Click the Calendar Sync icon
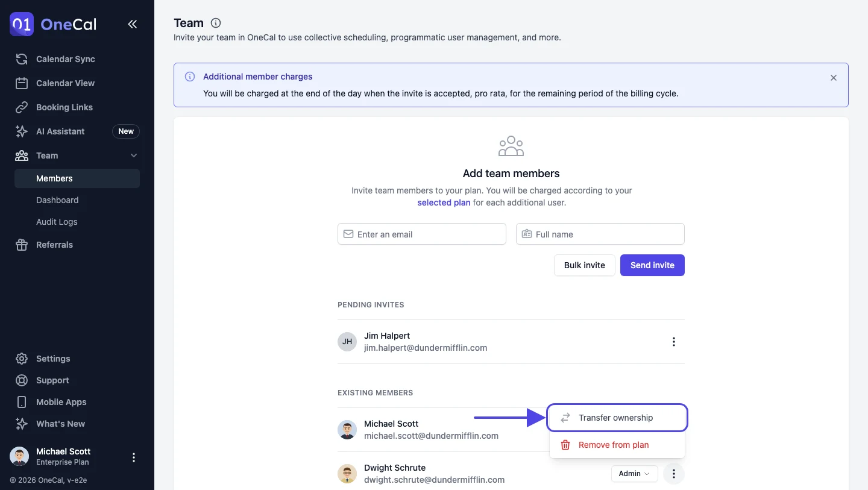 coord(22,59)
